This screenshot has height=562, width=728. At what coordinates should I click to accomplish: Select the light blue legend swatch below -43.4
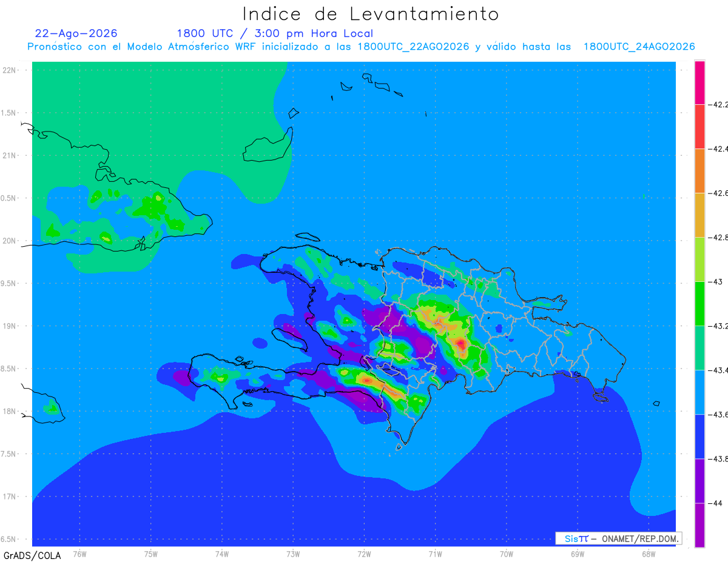[x=699, y=392]
